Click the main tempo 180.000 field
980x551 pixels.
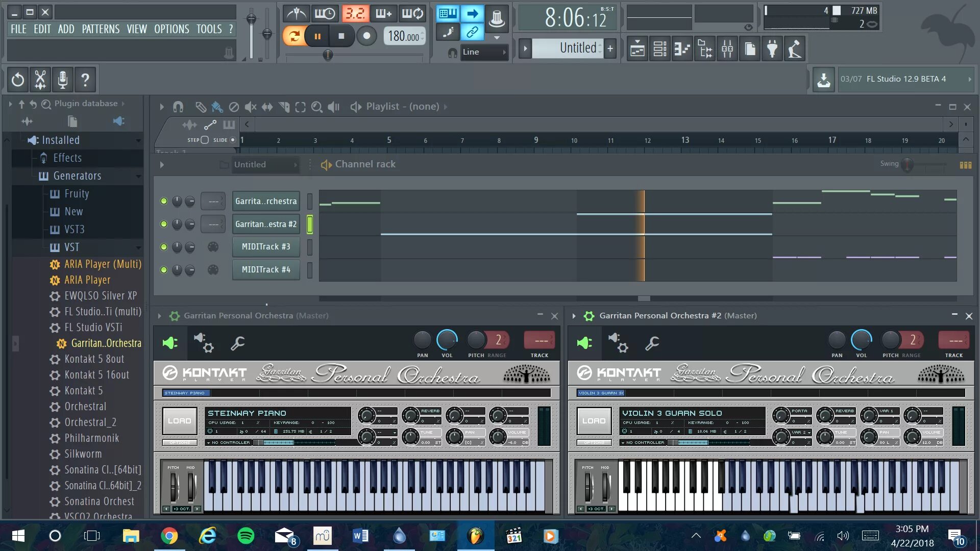(x=404, y=36)
